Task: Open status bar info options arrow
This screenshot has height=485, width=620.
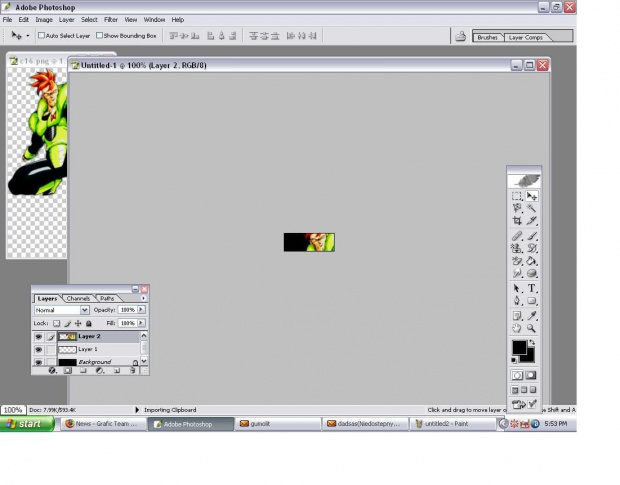Action: click(x=137, y=410)
